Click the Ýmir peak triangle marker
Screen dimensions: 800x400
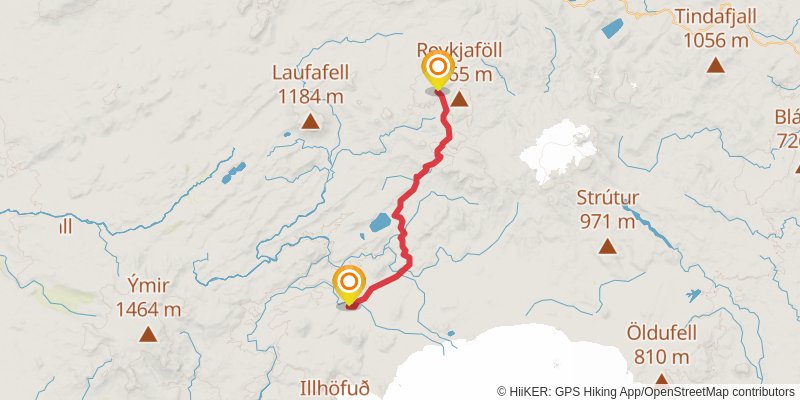tap(148, 334)
